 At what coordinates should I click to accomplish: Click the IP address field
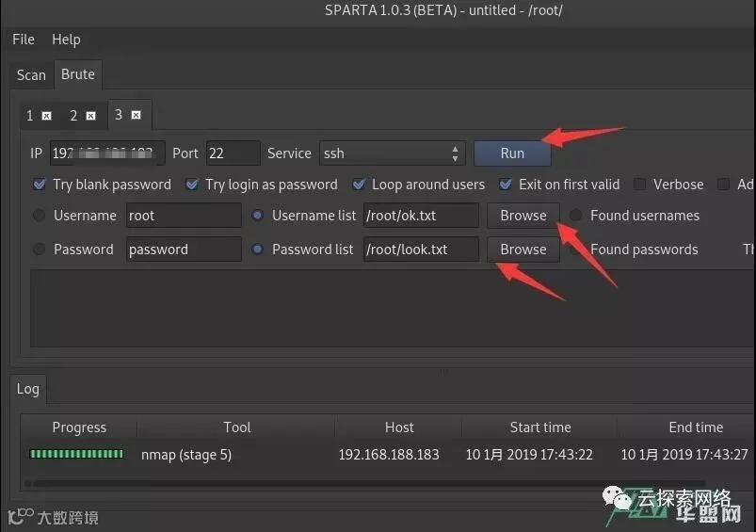point(107,153)
